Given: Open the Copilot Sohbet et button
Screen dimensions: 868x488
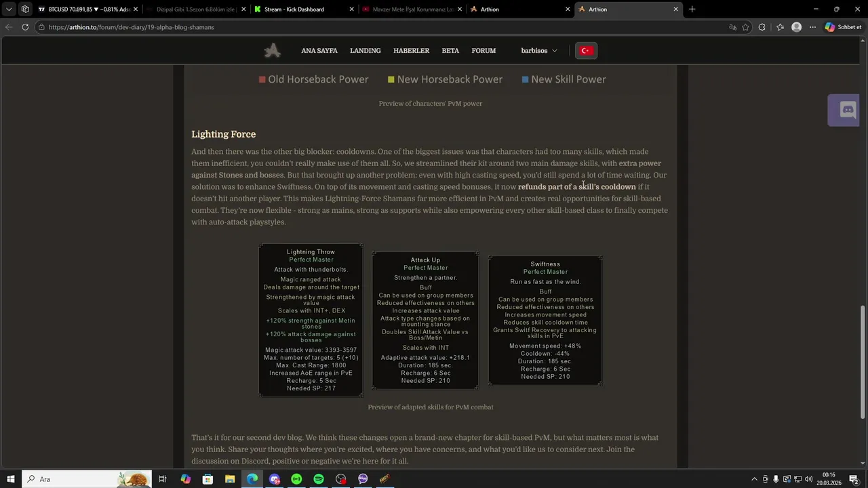Looking at the screenshot, I should coord(843,27).
